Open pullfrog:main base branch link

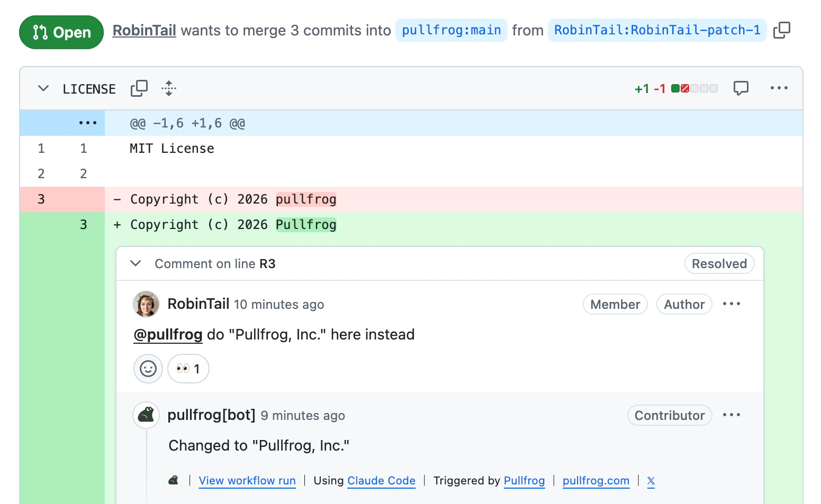point(452,30)
